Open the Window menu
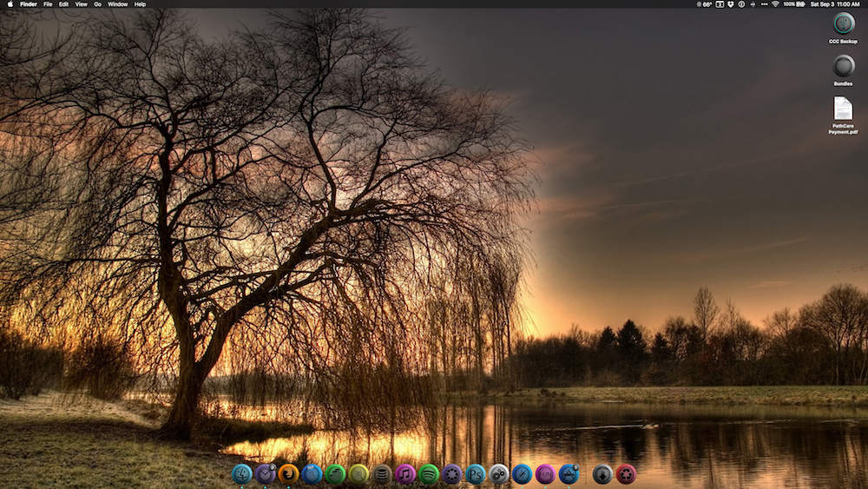Image resolution: width=868 pixels, height=489 pixels. 117,3
